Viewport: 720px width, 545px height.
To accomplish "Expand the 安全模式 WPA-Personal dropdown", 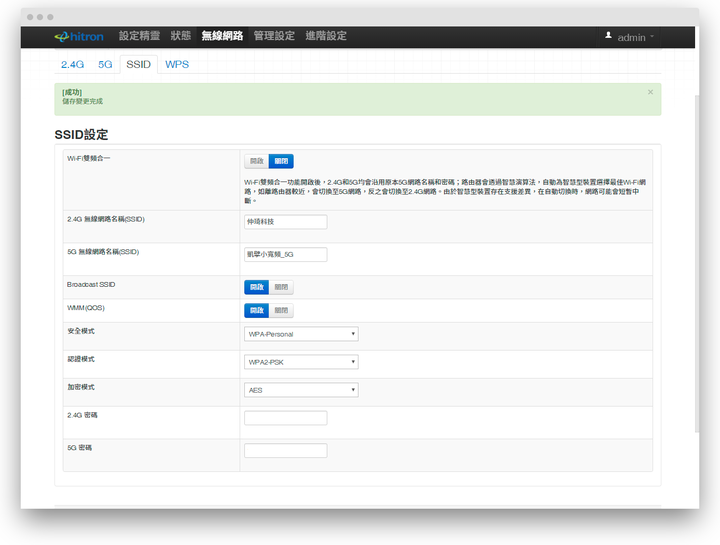I will (301, 334).
